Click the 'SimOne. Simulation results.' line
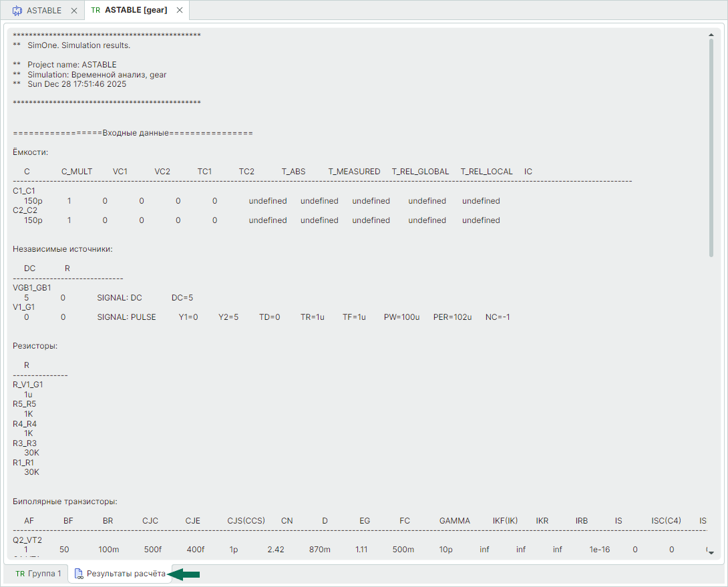This screenshot has width=728, height=587. [x=79, y=45]
